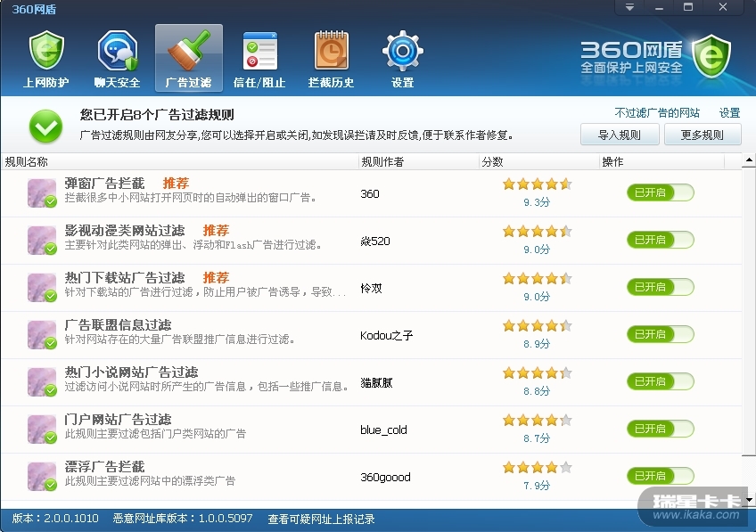
Task: Select the rule title 门户网站广告过滤
Action: (x=118, y=419)
